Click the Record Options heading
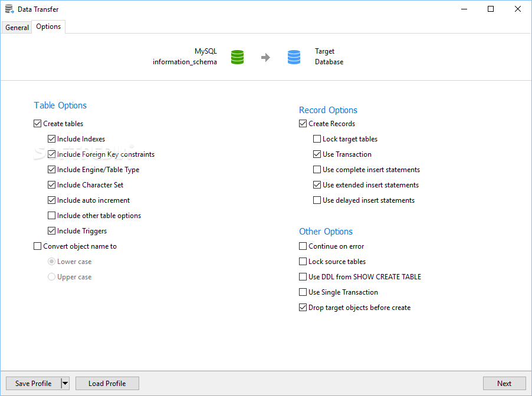This screenshot has height=396, width=532. [x=328, y=110]
